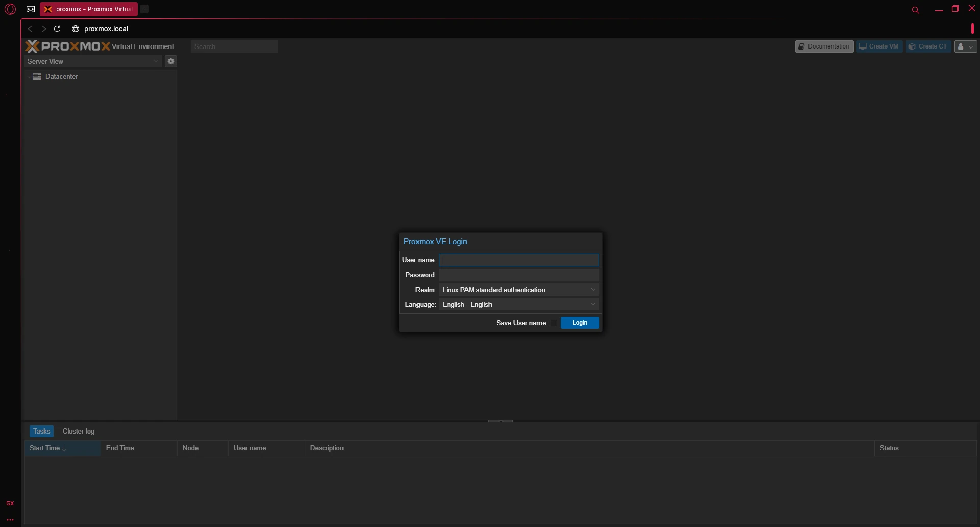This screenshot has height=527, width=980.
Task: Click the blue Login button
Action: (580, 323)
